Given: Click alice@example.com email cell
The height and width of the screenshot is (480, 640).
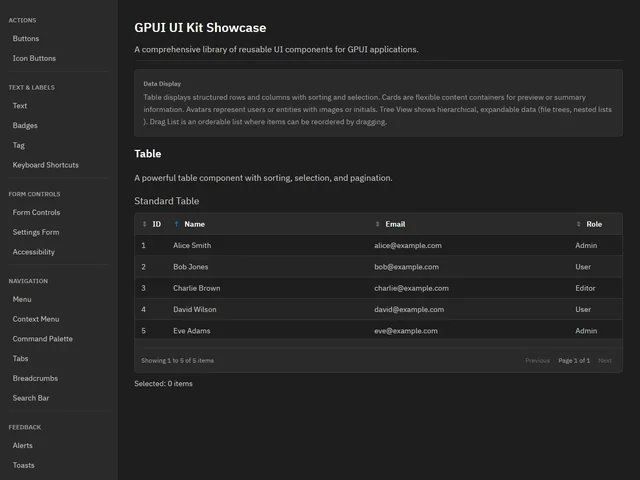Looking at the screenshot, I should (408, 245).
